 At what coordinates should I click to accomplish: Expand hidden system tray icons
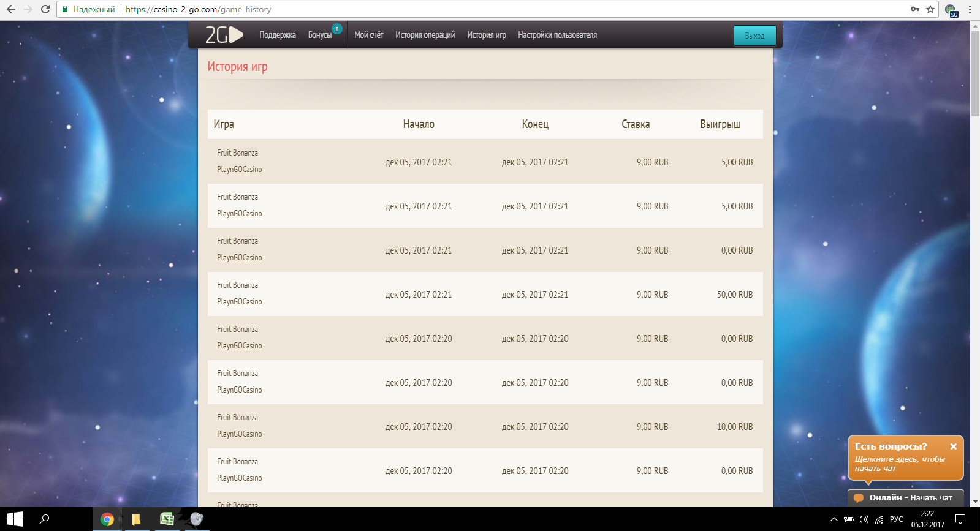pos(834,519)
